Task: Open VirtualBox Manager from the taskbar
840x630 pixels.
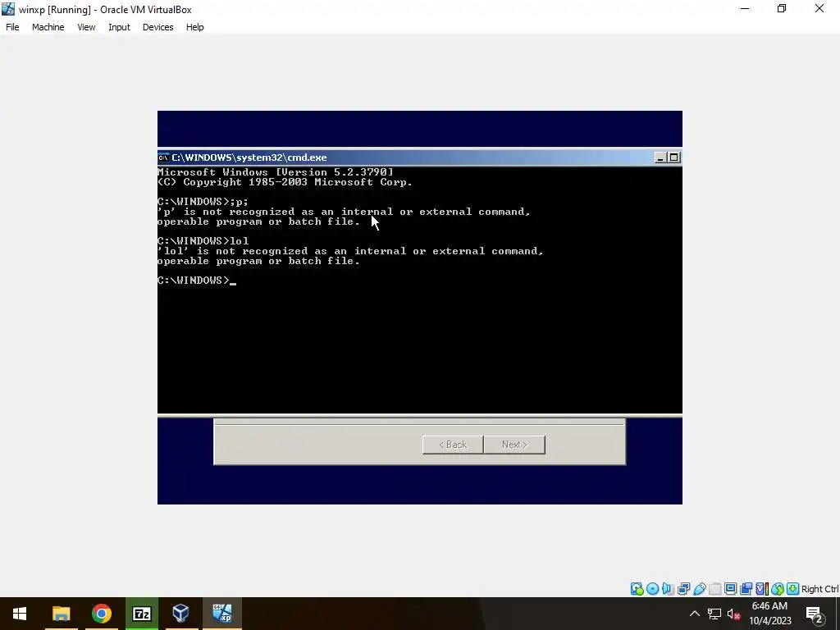Action: (181, 614)
